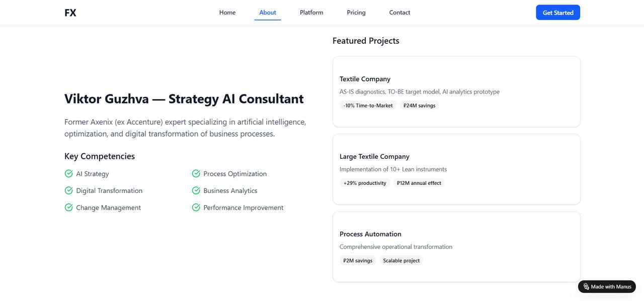Click the Manus hand icon in badge
644x301 pixels.
click(x=586, y=287)
